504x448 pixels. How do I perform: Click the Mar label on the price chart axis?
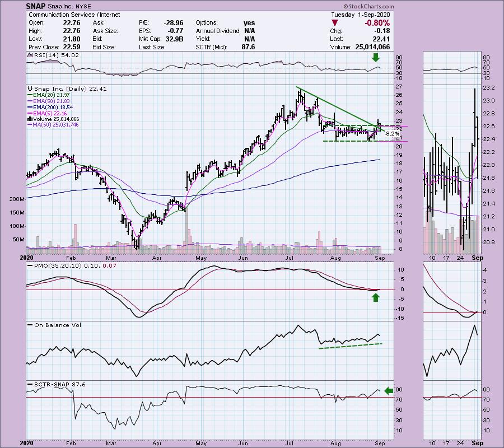[111, 258]
